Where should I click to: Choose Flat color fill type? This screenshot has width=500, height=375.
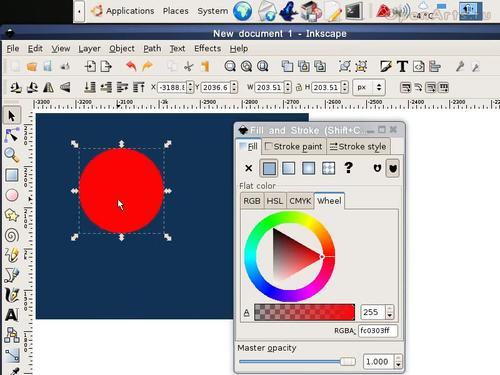tap(269, 168)
